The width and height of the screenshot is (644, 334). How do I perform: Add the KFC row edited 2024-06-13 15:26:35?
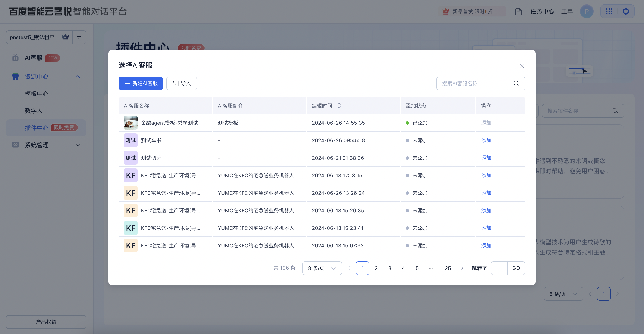(486, 210)
